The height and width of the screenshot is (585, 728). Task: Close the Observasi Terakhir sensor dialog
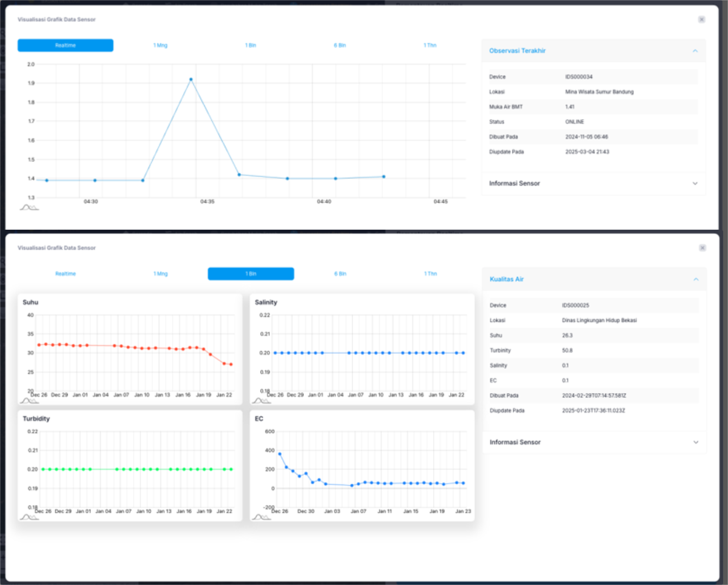[x=701, y=19]
